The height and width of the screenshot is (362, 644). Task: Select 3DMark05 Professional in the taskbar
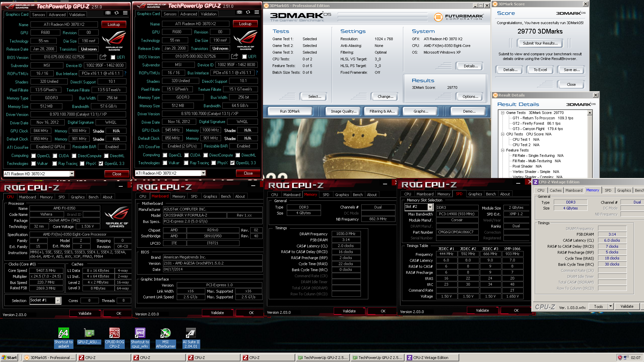tap(50, 358)
